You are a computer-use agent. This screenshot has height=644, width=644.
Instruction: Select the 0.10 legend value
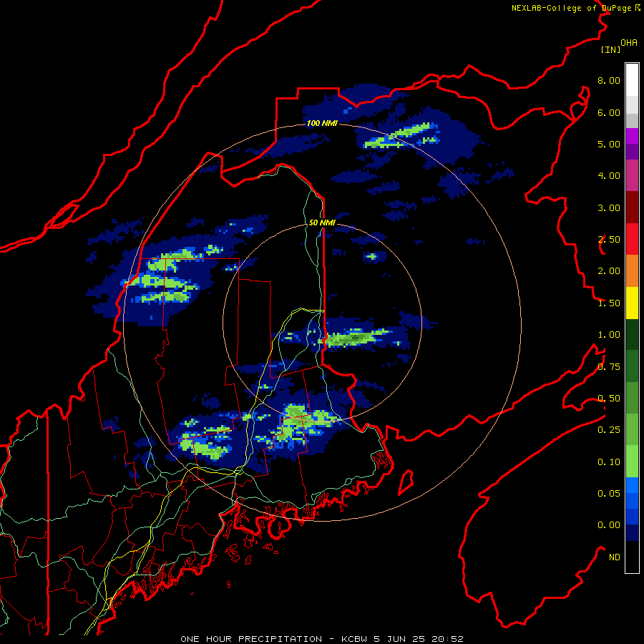pyautogui.click(x=609, y=462)
